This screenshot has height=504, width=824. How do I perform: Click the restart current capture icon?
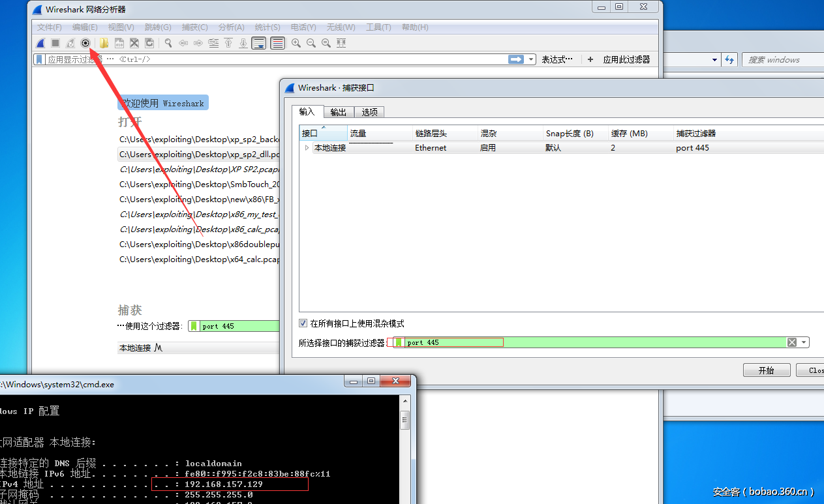[70, 43]
